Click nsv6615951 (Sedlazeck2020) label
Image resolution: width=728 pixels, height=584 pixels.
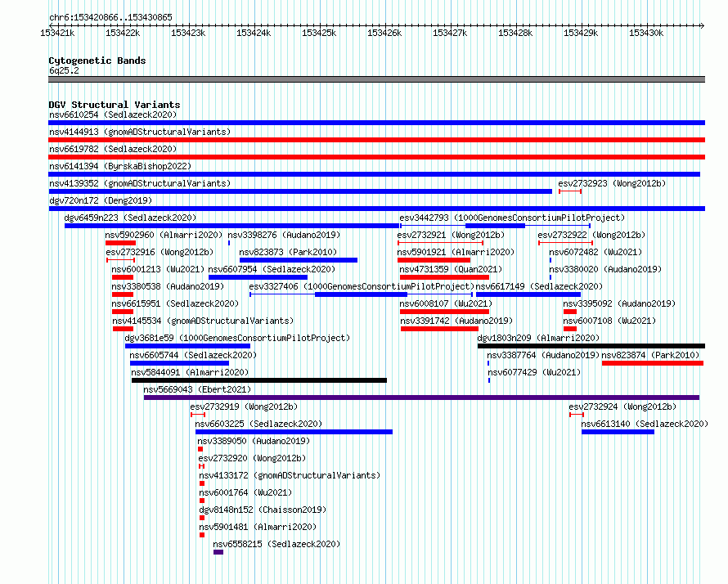pos(175,303)
